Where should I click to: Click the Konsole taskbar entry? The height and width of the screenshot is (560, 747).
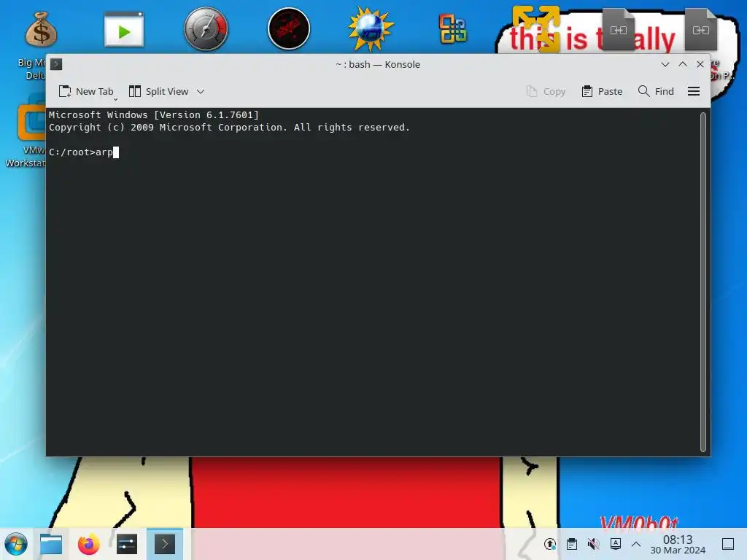click(x=164, y=544)
